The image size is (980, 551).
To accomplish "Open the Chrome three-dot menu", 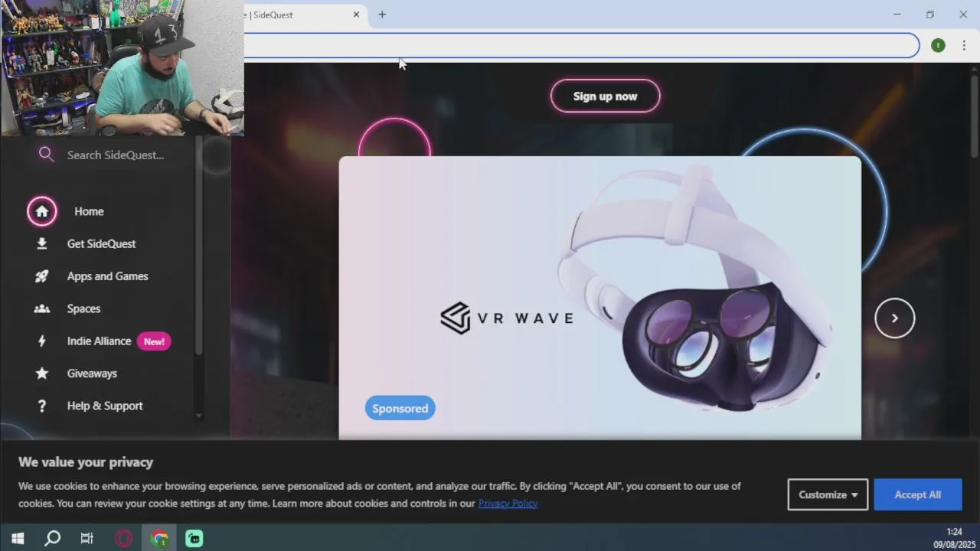I will coord(964,45).
